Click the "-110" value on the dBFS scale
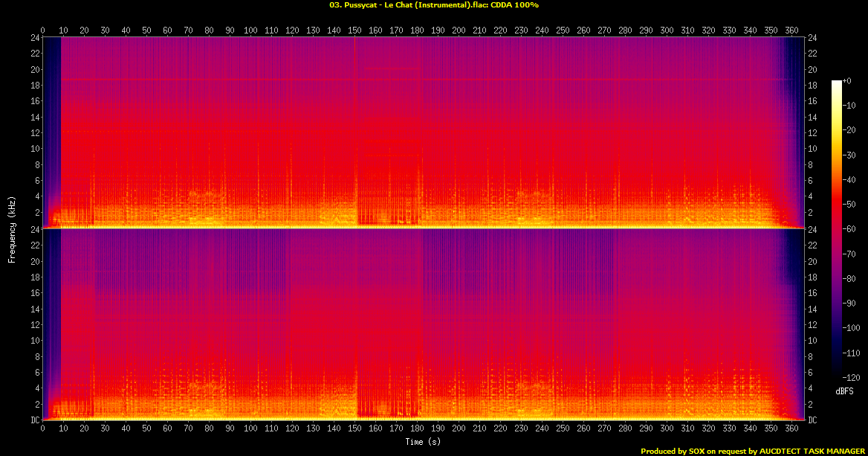The width and height of the screenshot is (868, 456). tap(852, 353)
